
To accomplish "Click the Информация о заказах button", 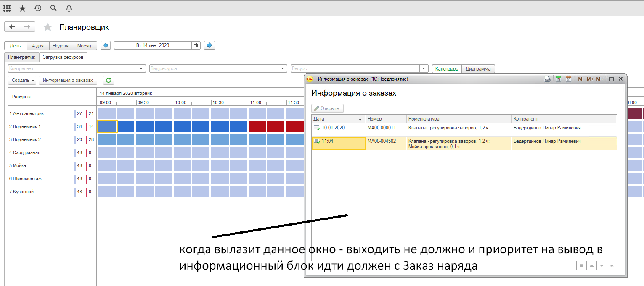I will coord(68,80).
